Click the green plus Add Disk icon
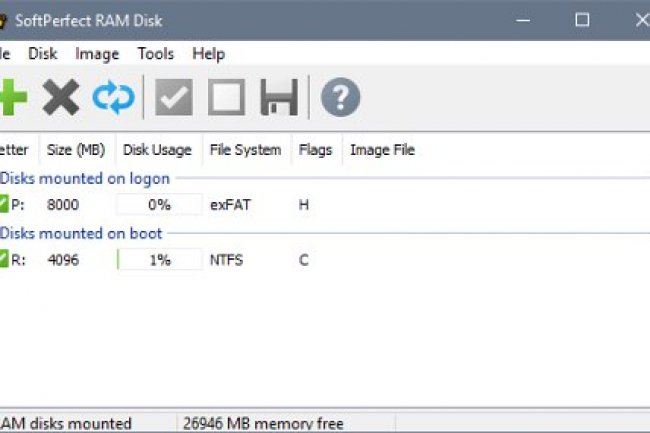 tap(12, 98)
